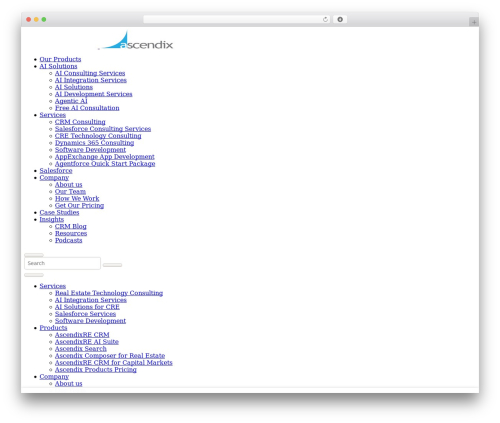Open Dynamics 365 Consulting link
Image resolution: width=500 pixels, height=423 pixels.
tap(94, 143)
